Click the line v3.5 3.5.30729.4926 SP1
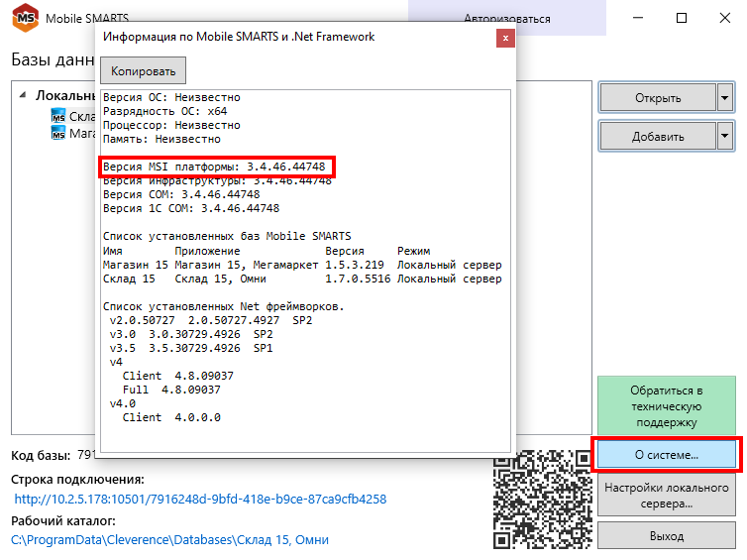 coord(191,348)
